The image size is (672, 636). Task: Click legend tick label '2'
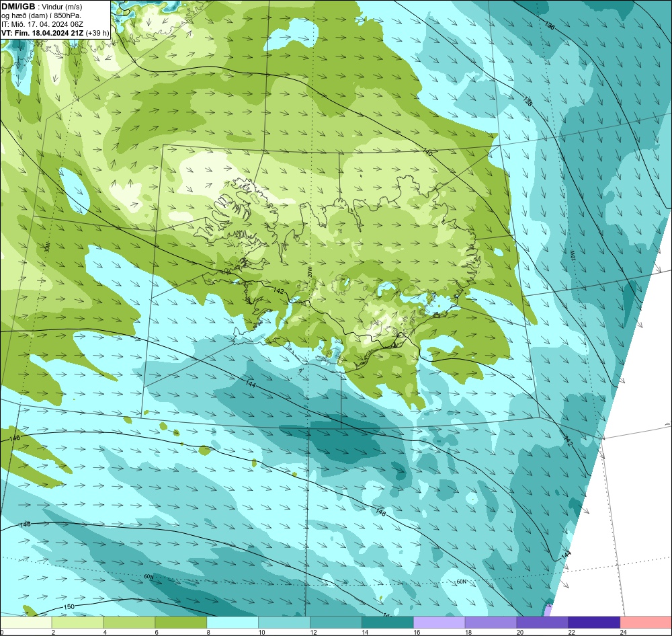tap(53, 632)
